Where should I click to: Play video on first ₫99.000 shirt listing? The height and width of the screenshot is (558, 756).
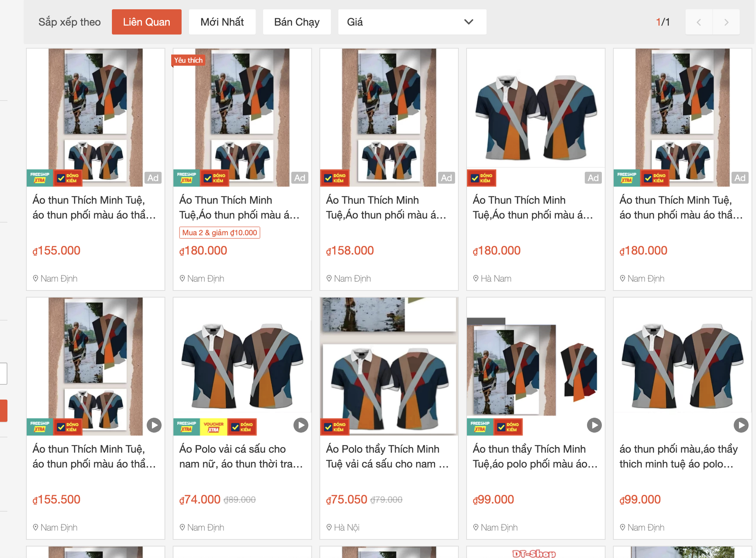[x=594, y=425]
